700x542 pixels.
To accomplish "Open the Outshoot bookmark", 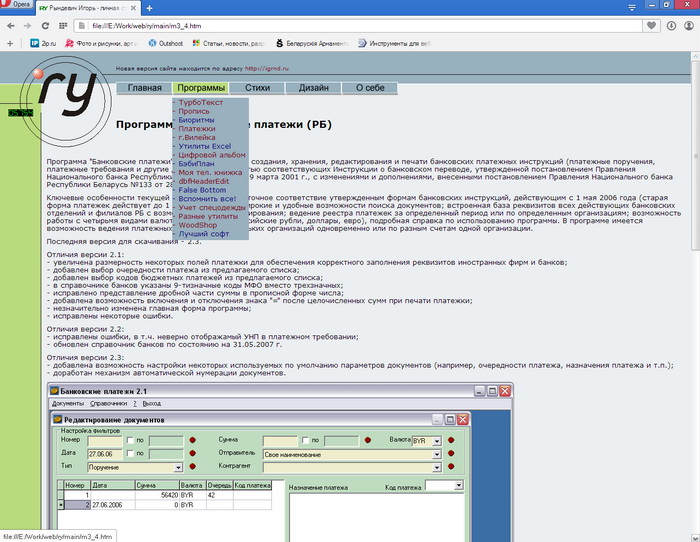I will (166, 43).
